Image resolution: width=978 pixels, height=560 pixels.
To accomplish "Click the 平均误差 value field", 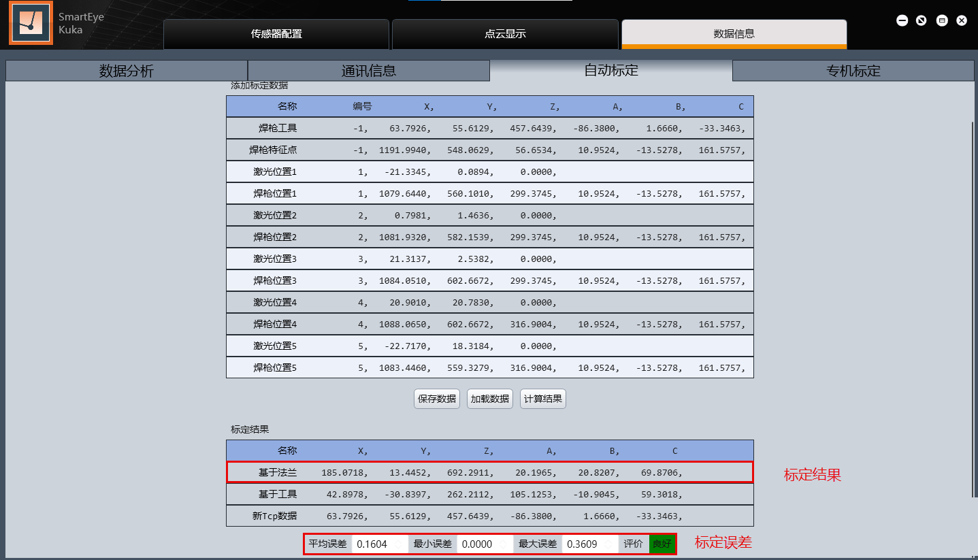I will (379, 544).
